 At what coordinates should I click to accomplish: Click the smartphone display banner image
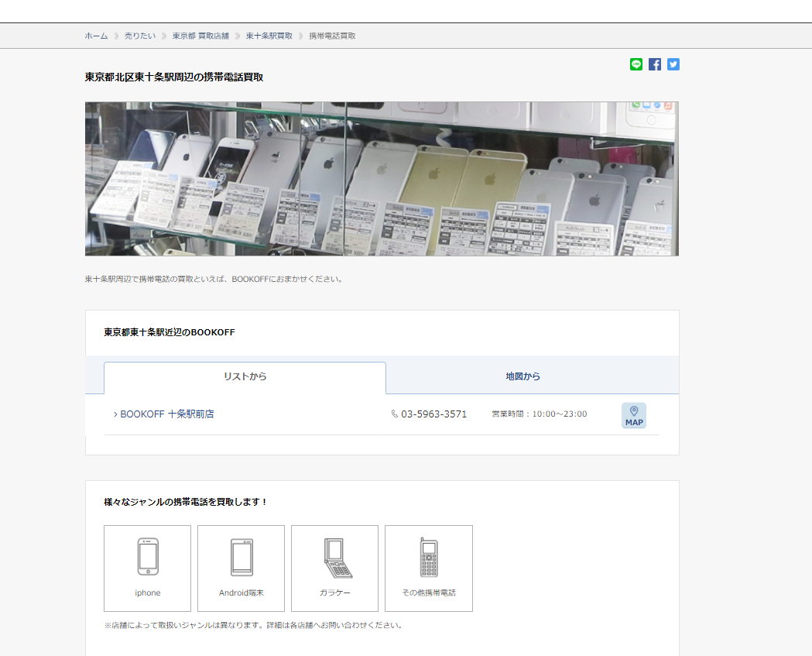click(382, 179)
